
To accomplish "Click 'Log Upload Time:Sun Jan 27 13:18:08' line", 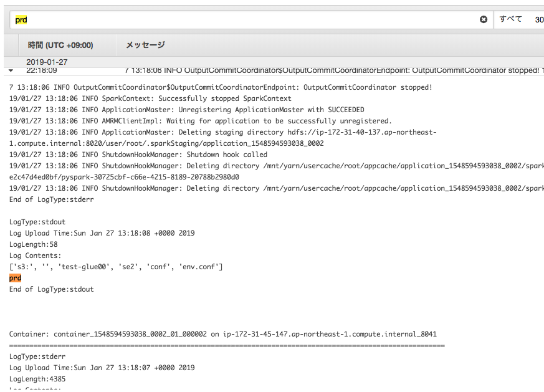I will coord(102,233).
